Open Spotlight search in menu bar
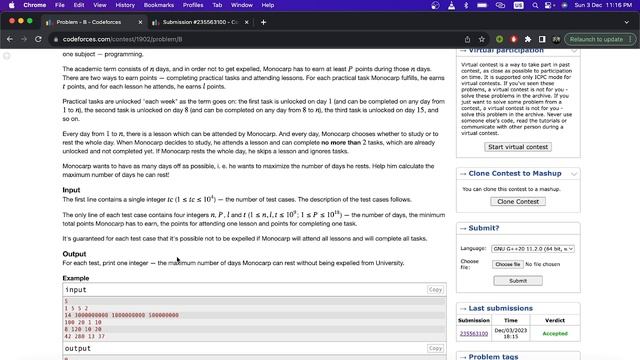Image resolution: width=640 pixels, height=360 pixels. pos(535,5)
